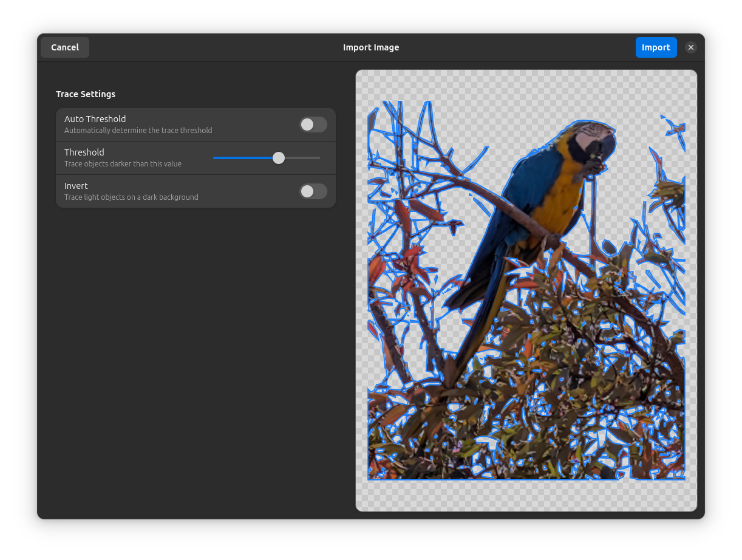Click the blue filled portion of Threshold slider
Viewport: 742px width, 560px height.
(x=243, y=158)
